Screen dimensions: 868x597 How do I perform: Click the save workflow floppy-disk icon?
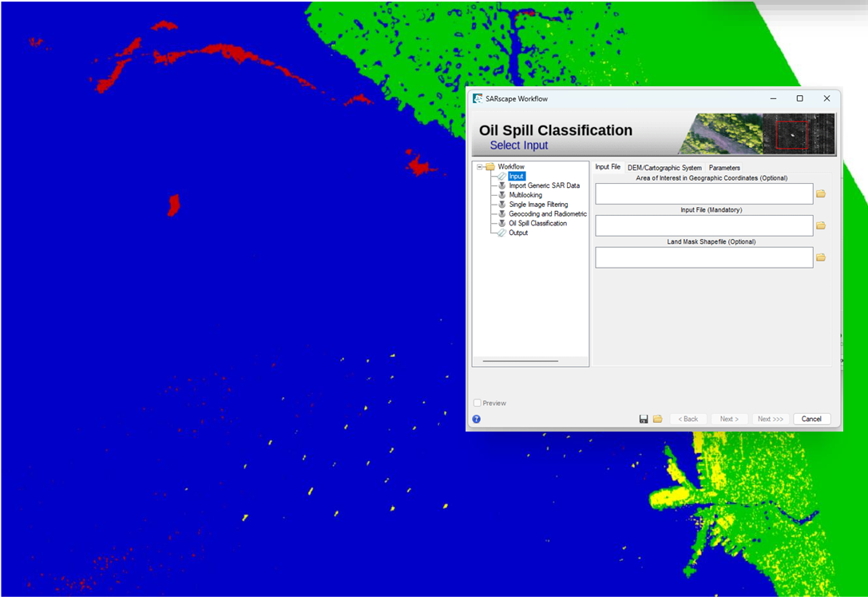[644, 420]
